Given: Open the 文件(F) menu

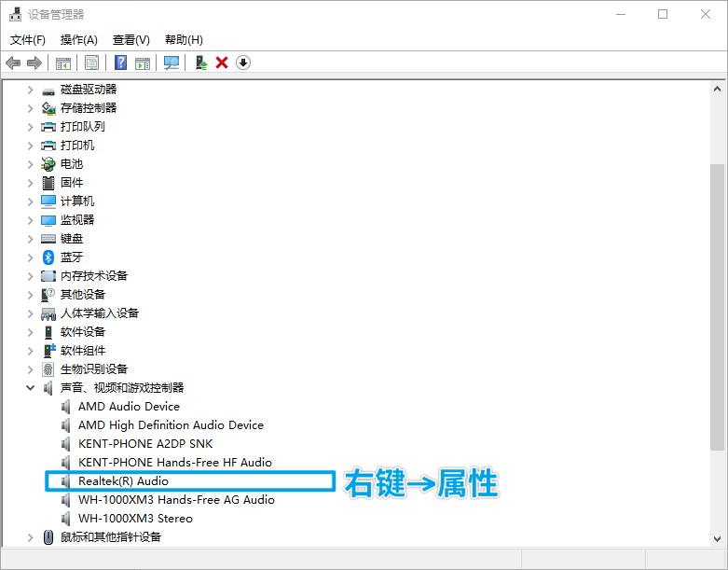Looking at the screenshot, I should pyautogui.click(x=28, y=40).
